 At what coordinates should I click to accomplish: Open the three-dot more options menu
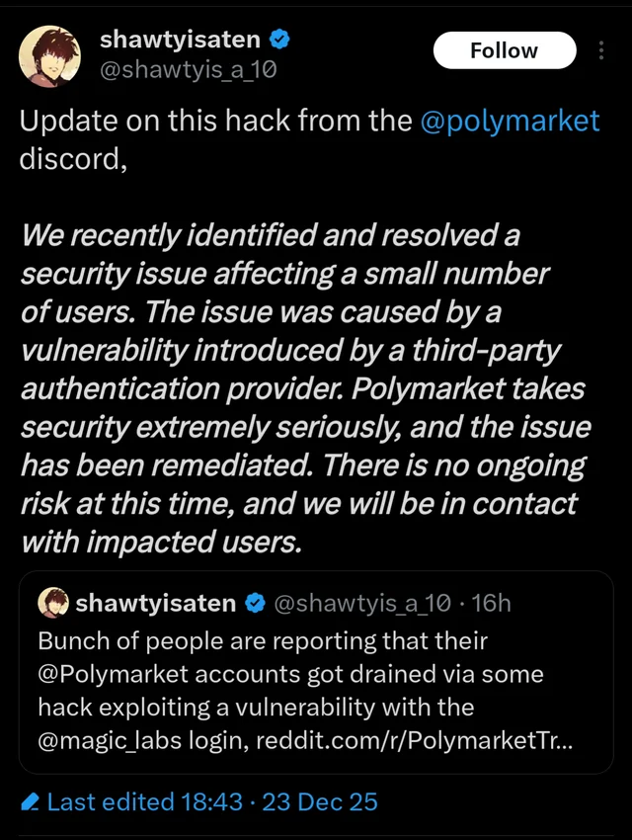click(x=602, y=51)
